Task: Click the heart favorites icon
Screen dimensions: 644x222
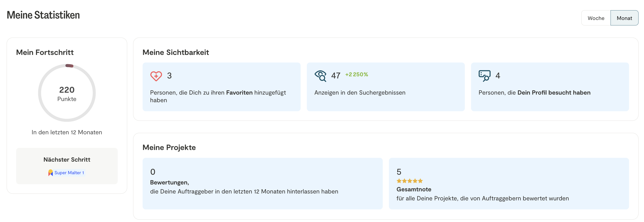Action: (156, 76)
